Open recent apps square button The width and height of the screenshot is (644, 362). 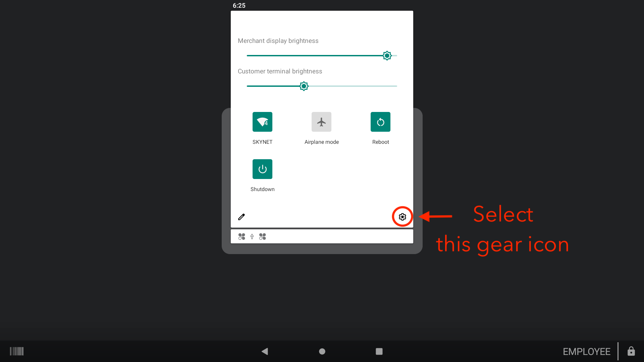point(379,351)
